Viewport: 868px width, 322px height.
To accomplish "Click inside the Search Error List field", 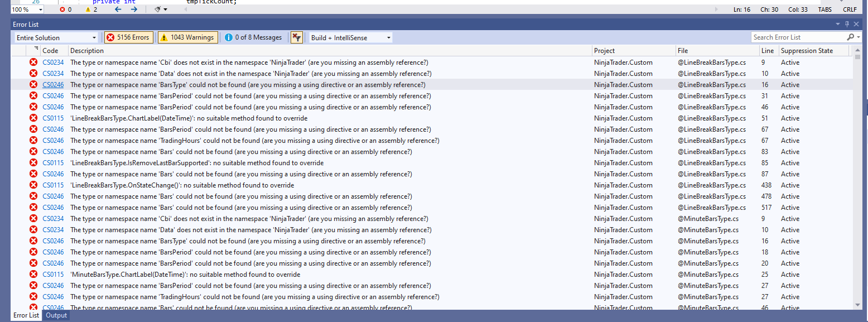I will click(x=798, y=37).
